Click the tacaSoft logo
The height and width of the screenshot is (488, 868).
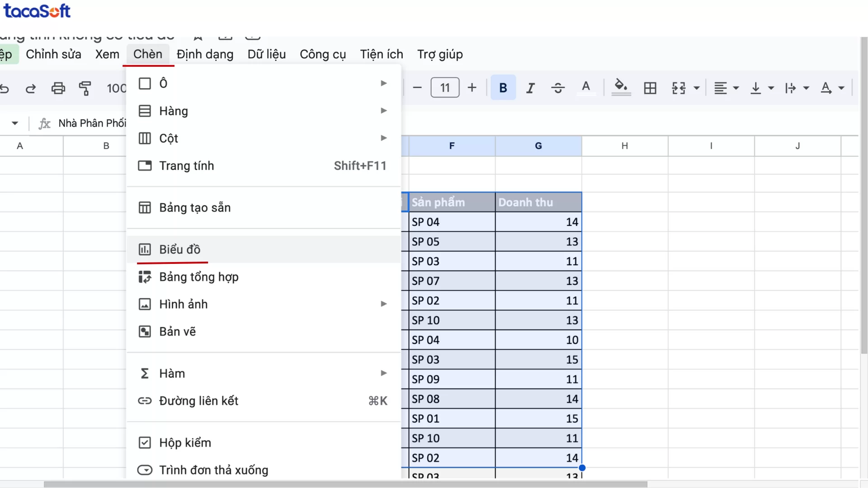(37, 10)
